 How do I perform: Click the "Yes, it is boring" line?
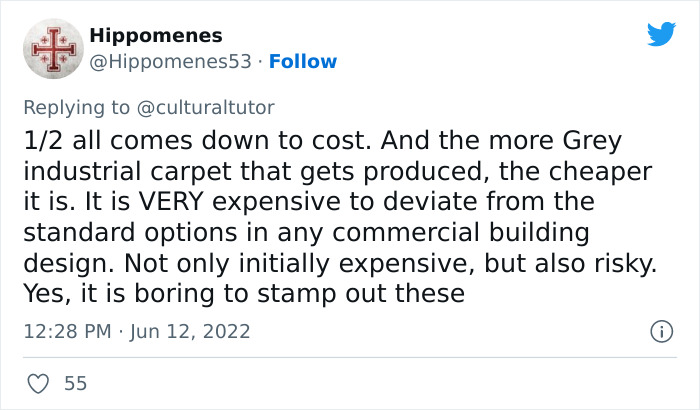(126, 294)
